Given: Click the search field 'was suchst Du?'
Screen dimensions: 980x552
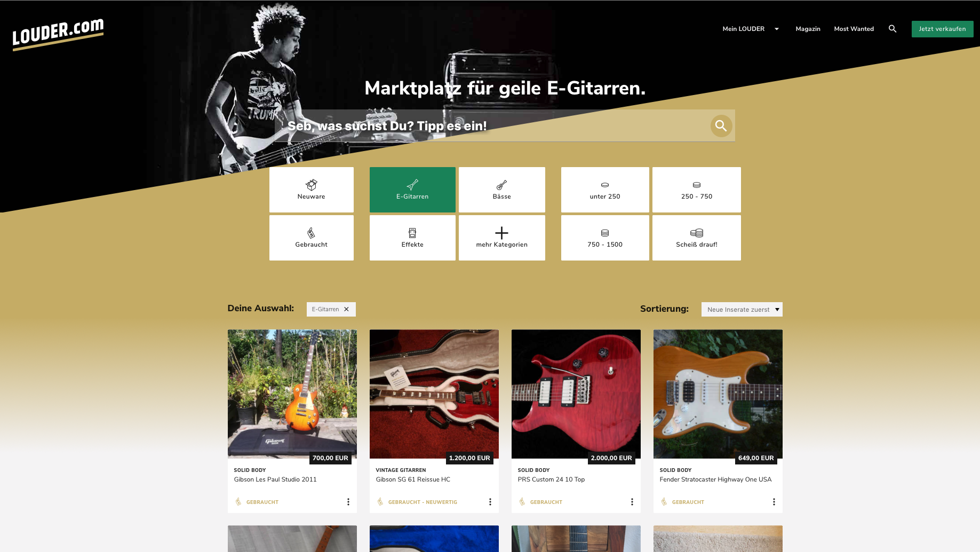Looking at the screenshot, I should (x=491, y=126).
